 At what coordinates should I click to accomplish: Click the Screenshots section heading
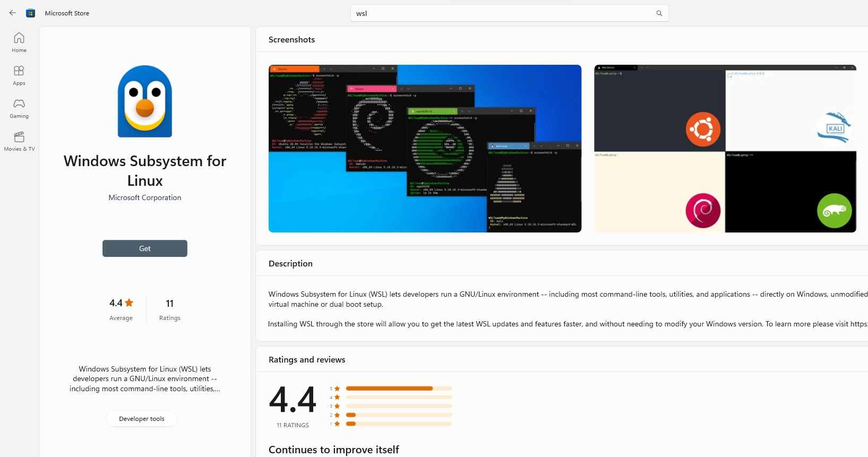(291, 40)
